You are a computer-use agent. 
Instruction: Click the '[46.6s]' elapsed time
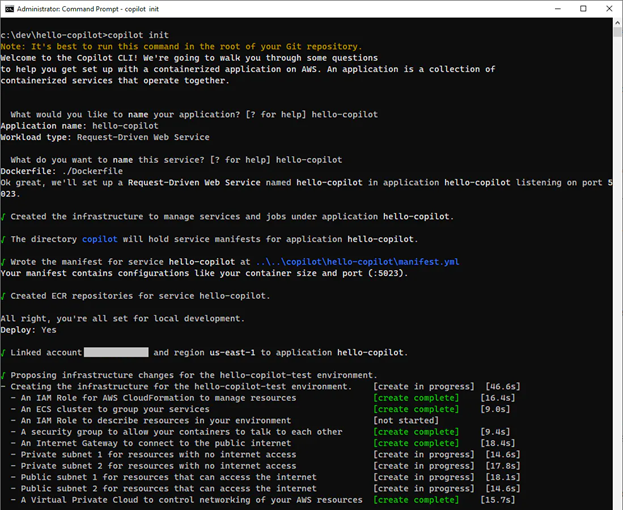[x=503, y=387]
